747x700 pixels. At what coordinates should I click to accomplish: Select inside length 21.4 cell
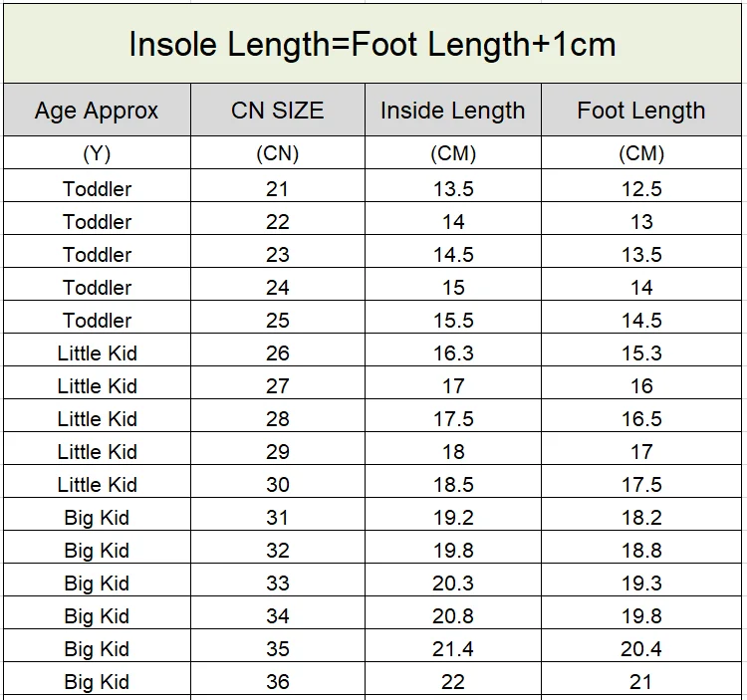[453, 649]
